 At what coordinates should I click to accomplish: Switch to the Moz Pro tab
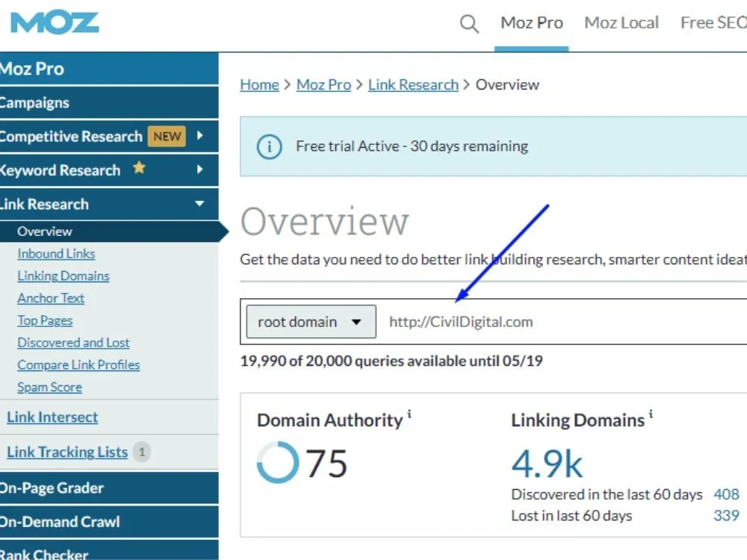pyautogui.click(x=532, y=23)
